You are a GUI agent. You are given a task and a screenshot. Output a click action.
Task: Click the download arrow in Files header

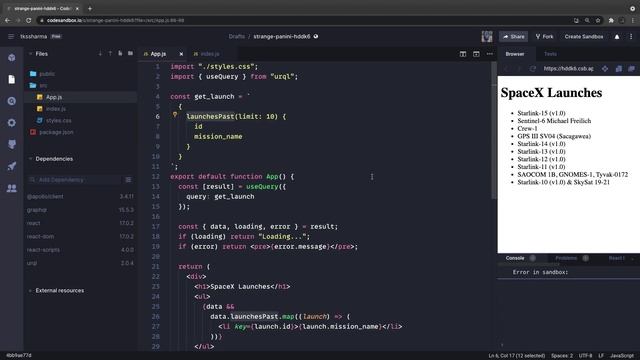click(100, 53)
